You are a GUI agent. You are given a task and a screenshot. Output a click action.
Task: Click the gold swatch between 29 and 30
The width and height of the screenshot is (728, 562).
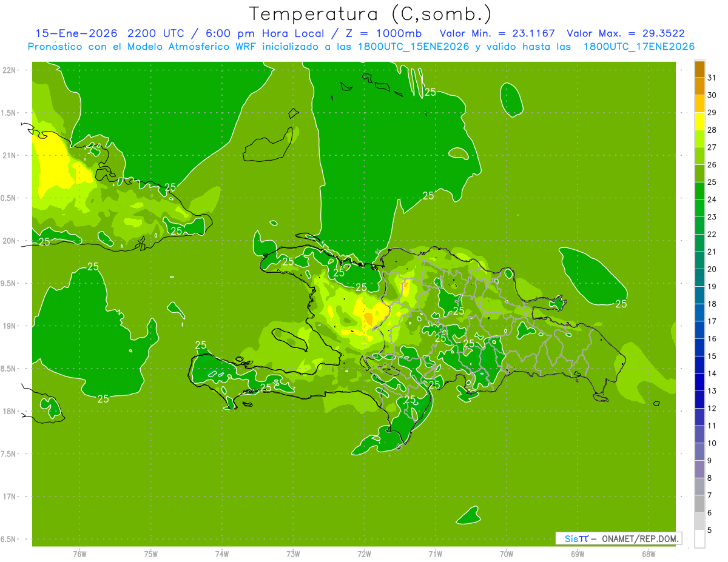point(699,104)
